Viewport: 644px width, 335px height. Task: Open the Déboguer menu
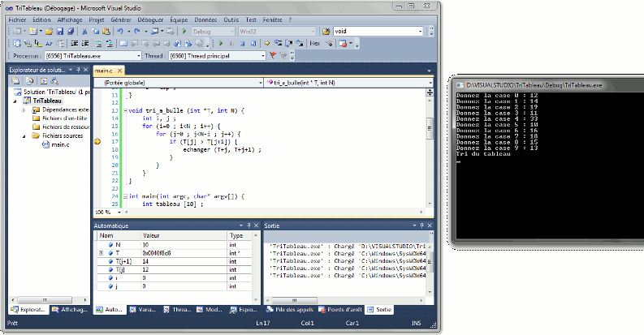pos(150,19)
